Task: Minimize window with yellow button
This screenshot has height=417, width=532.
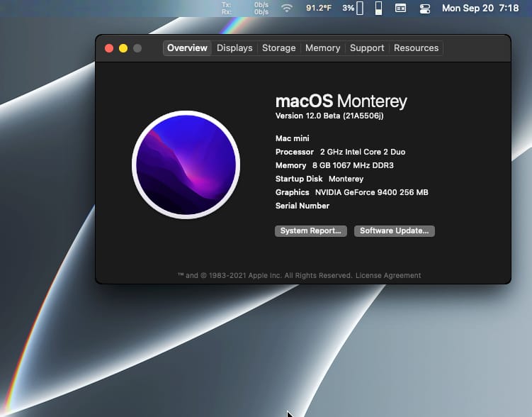Action: tap(123, 48)
